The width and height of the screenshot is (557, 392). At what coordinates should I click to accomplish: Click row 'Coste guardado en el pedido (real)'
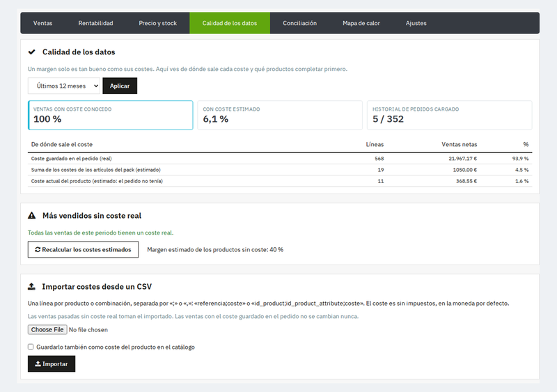click(280, 159)
